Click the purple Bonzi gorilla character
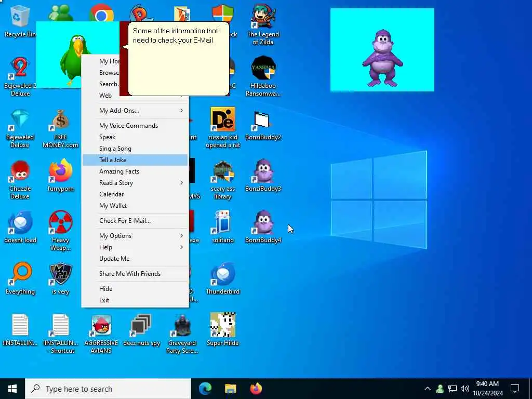 tap(382, 58)
